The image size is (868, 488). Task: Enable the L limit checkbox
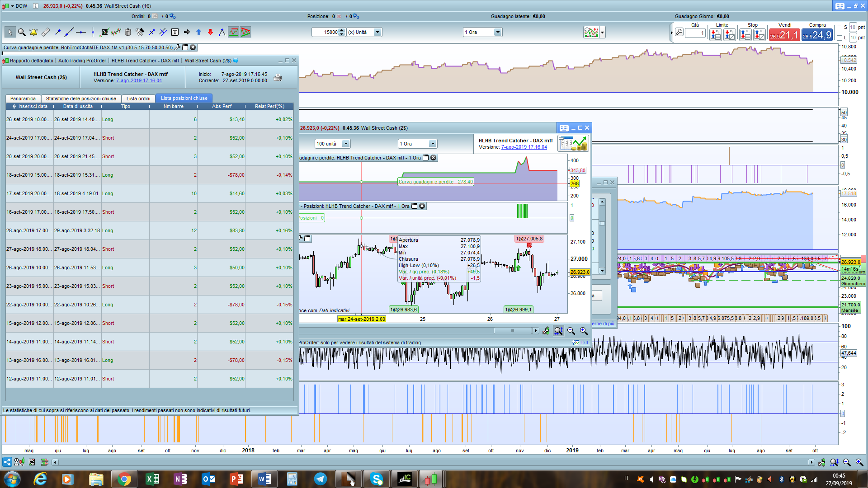840,38
